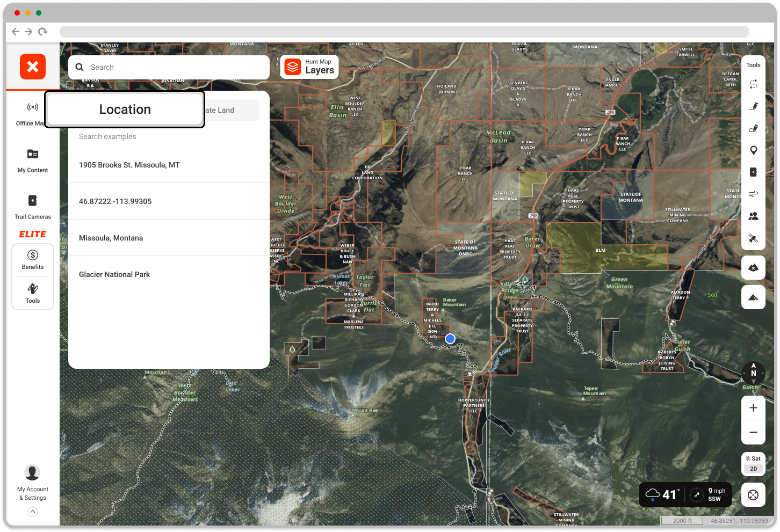The height and width of the screenshot is (532, 780).
Task: Switch to the Private Land tab
Action: point(231,110)
